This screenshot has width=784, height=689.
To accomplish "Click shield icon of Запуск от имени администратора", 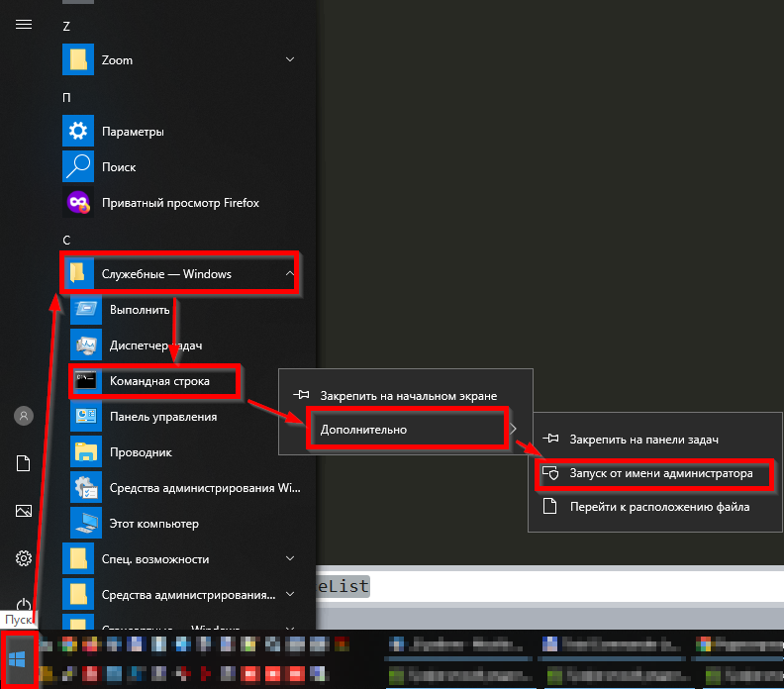I will tap(550, 472).
